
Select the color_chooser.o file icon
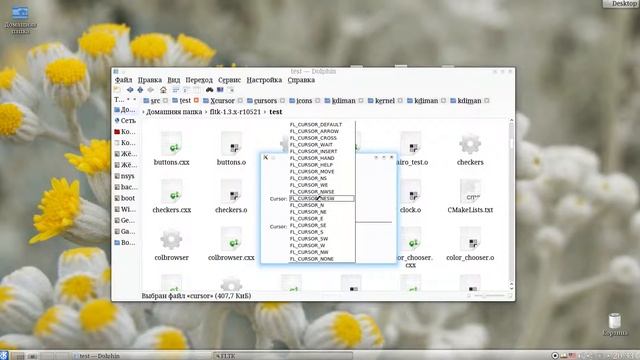click(470, 239)
